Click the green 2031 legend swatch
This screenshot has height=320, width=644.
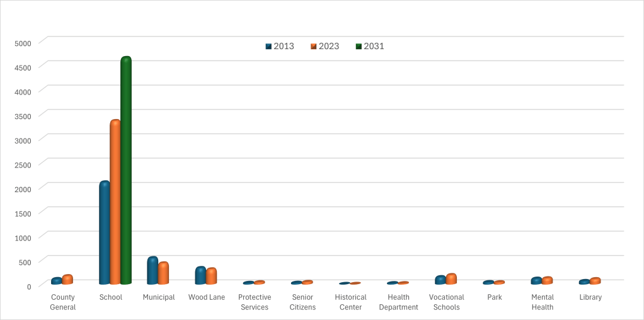pyautogui.click(x=359, y=47)
